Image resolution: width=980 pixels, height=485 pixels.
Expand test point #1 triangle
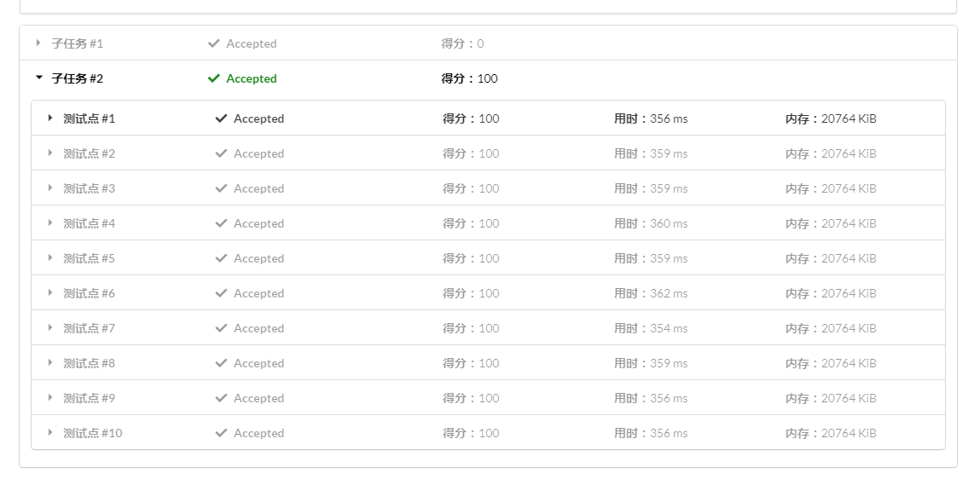point(50,118)
